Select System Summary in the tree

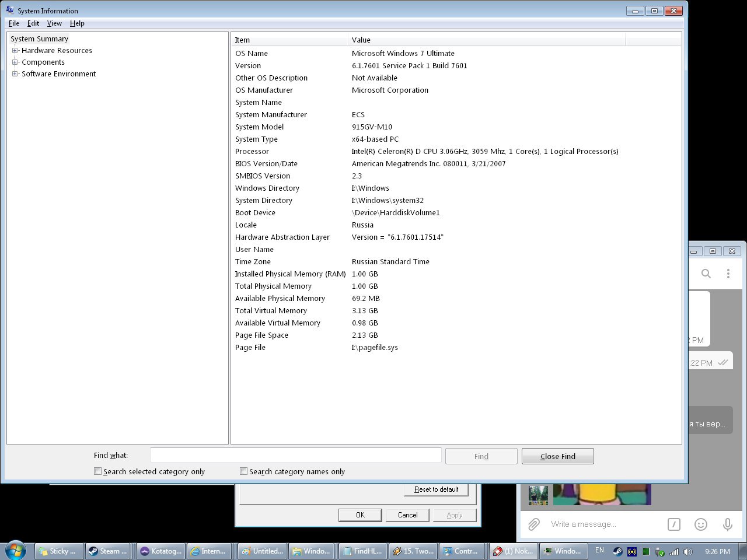click(40, 38)
